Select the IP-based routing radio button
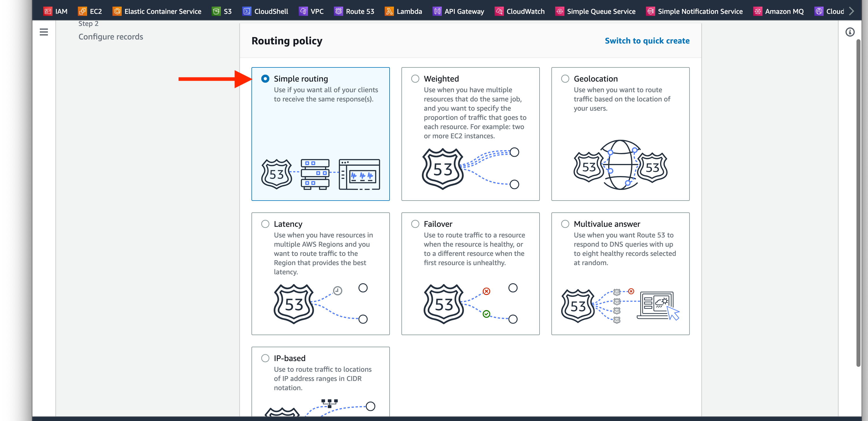 pyautogui.click(x=265, y=358)
